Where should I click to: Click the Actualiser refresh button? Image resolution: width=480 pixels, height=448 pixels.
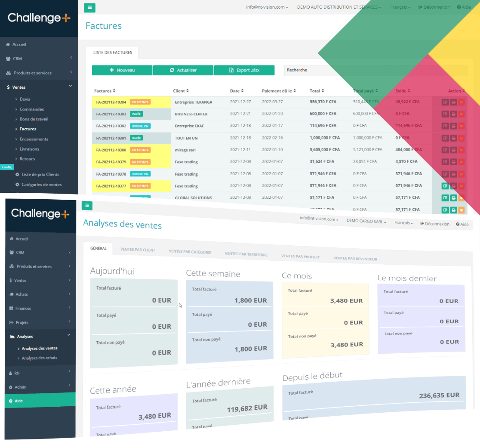tap(183, 70)
